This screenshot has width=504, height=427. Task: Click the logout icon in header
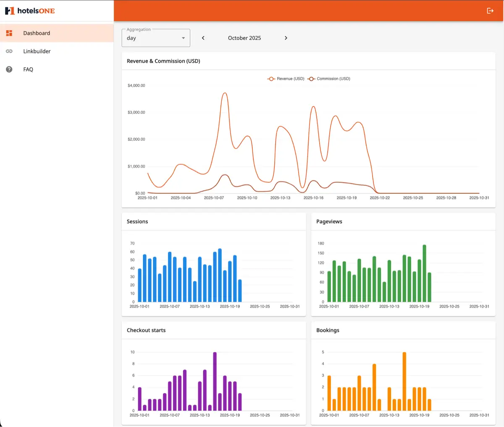490,11
